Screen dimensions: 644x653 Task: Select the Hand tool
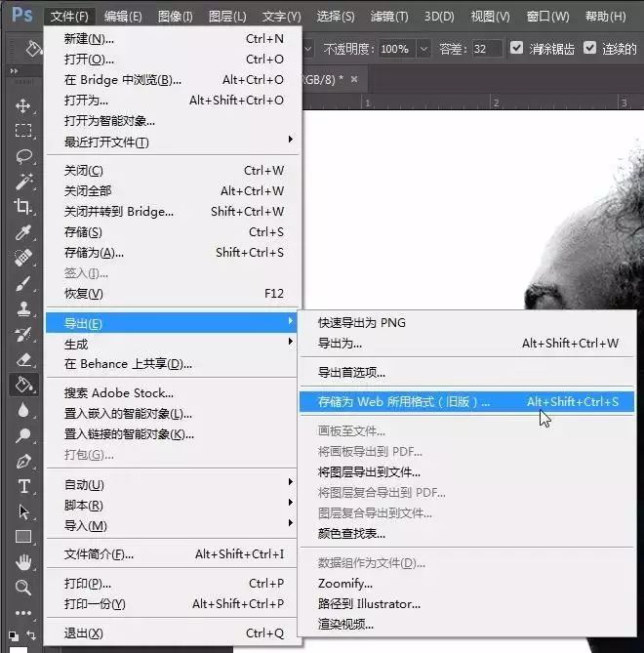23,561
